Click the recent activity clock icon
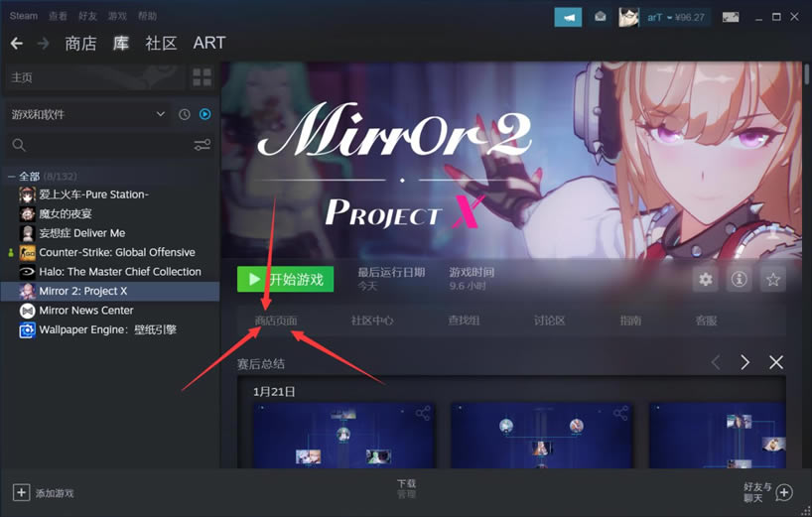 pos(185,115)
